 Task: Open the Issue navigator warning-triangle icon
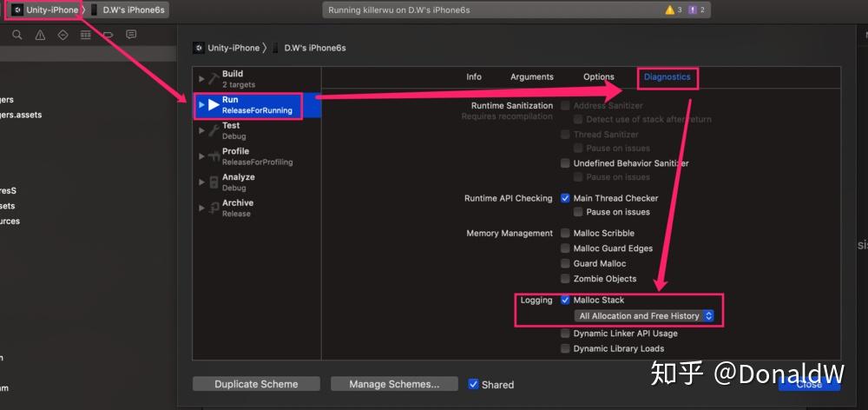click(40, 35)
